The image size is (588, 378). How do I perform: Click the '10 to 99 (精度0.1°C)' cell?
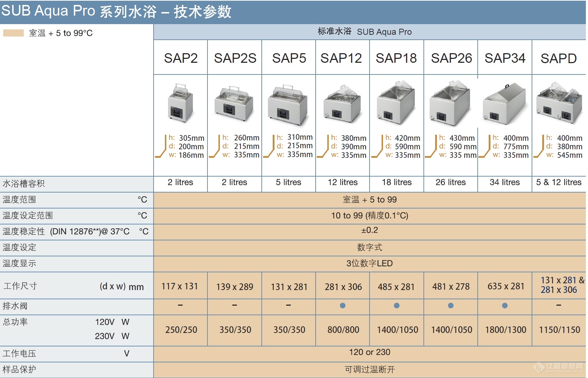(x=370, y=216)
